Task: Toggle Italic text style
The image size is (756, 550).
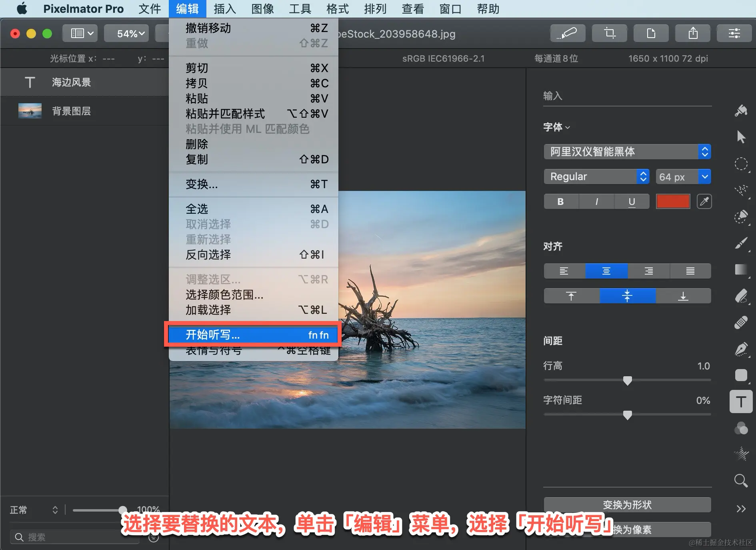Action: pyautogui.click(x=596, y=202)
